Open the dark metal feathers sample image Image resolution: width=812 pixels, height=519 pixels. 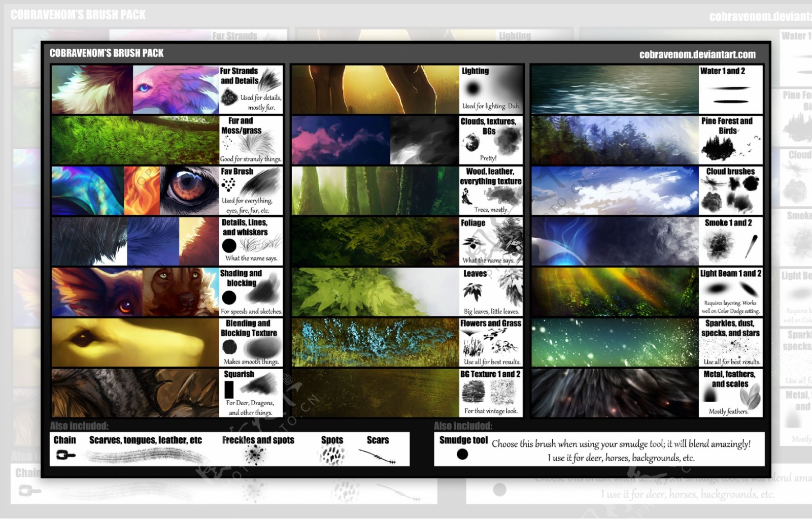click(x=615, y=393)
